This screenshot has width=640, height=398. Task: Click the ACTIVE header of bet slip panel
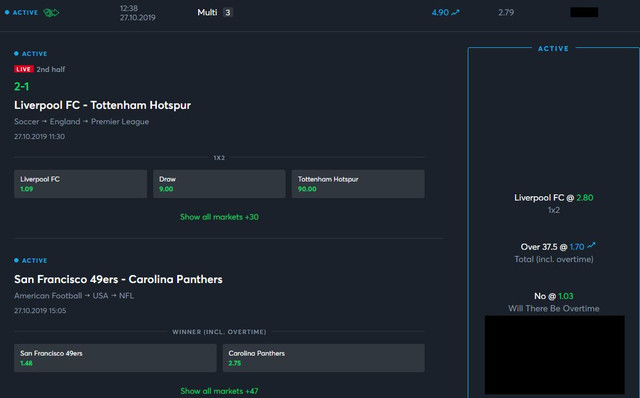[x=553, y=49]
